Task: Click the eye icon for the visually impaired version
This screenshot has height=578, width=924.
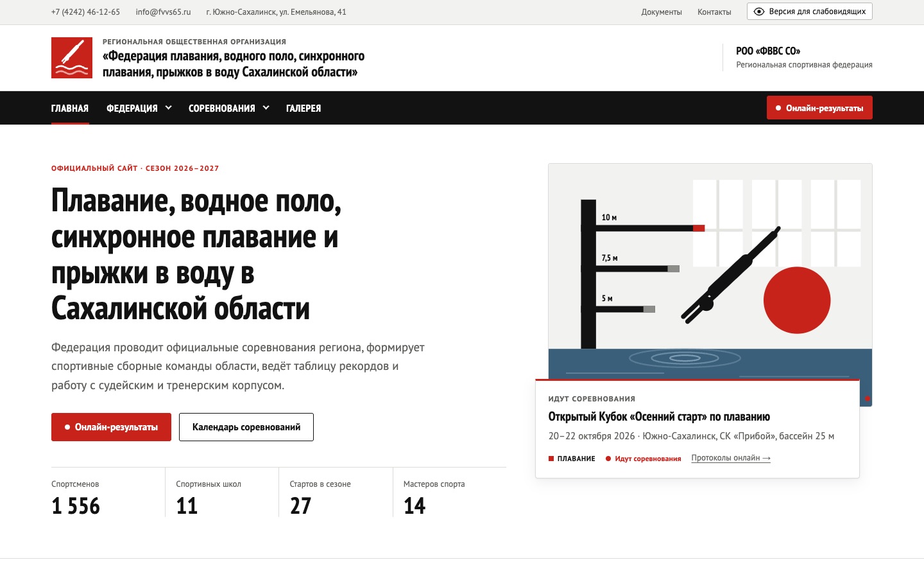Action: (759, 12)
